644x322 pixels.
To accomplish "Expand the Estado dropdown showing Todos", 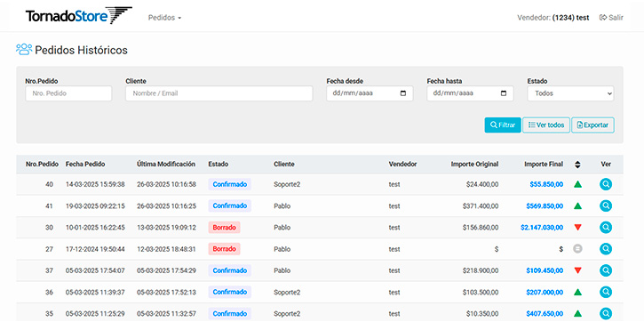I will pos(570,93).
